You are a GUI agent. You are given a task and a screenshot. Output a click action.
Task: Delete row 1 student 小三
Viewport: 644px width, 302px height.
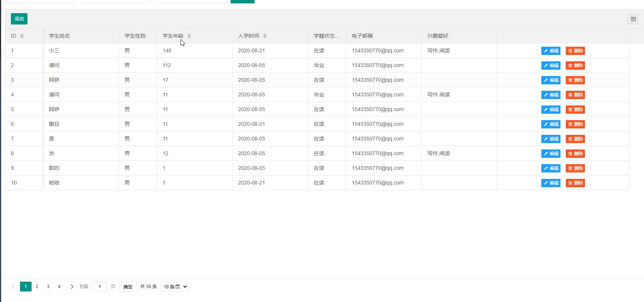(575, 51)
